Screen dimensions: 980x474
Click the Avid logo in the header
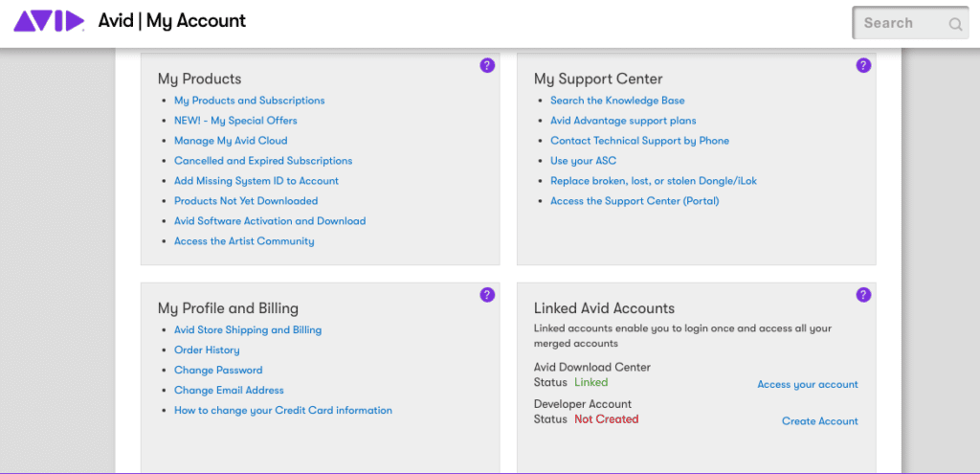tap(49, 21)
